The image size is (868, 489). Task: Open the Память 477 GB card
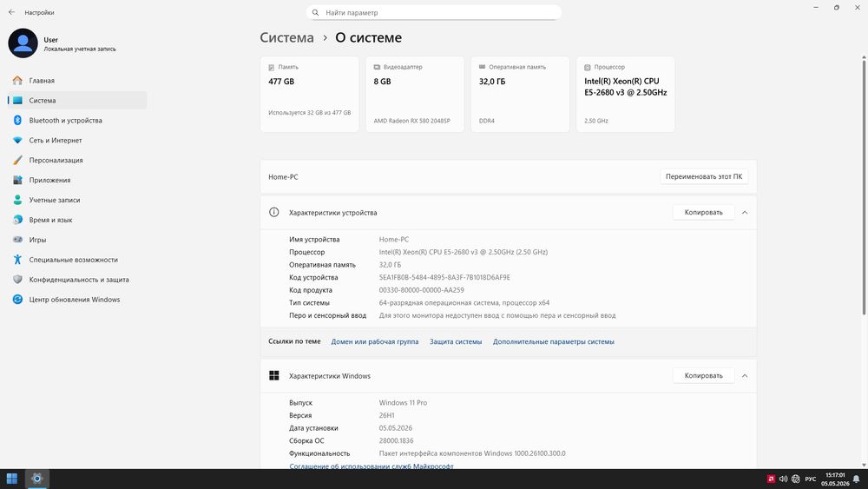[x=310, y=94]
